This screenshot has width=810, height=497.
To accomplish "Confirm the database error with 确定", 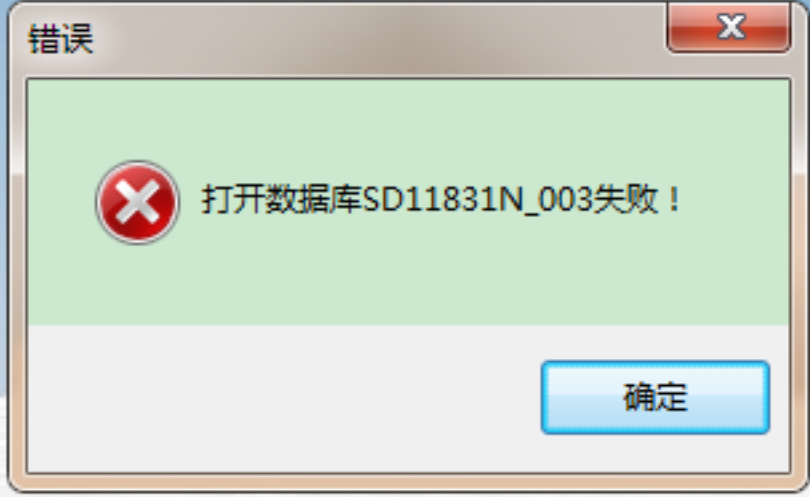I will pos(655,397).
